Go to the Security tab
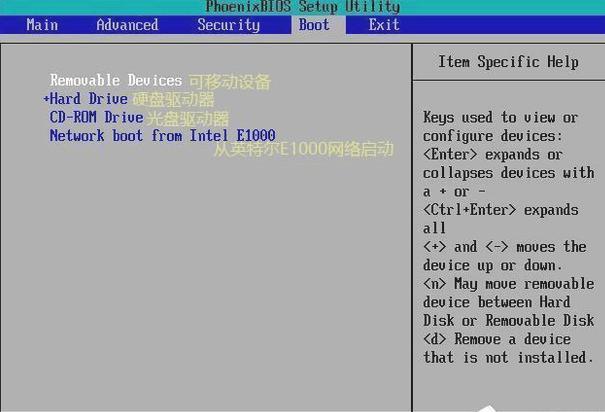This screenshot has height=412, width=605. pyautogui.click(x=228, y=25)
